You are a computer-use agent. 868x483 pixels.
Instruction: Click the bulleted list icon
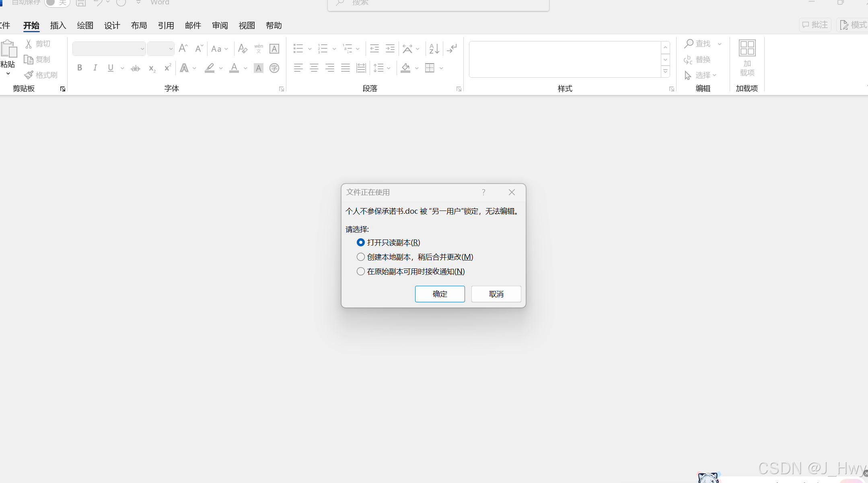point(298,49)
